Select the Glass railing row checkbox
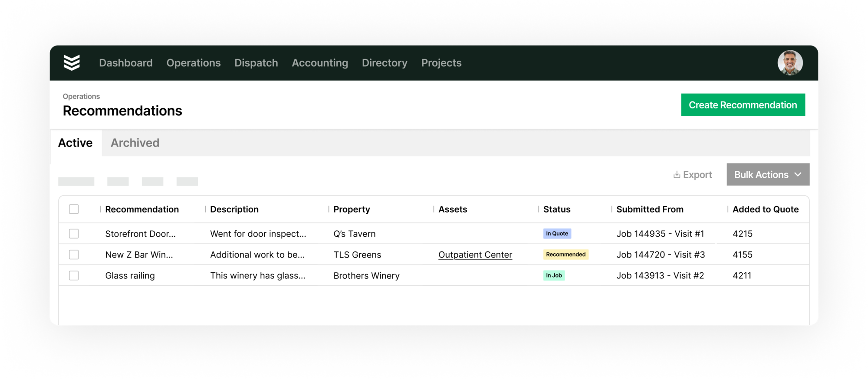Viewport: 868px width, 379px height. pos(74,275)
